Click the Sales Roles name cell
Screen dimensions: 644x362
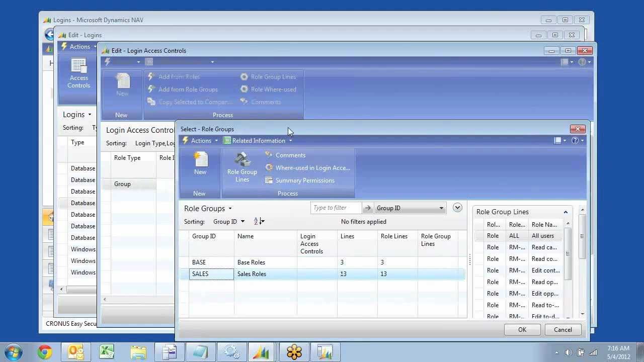tap(266, 274)
